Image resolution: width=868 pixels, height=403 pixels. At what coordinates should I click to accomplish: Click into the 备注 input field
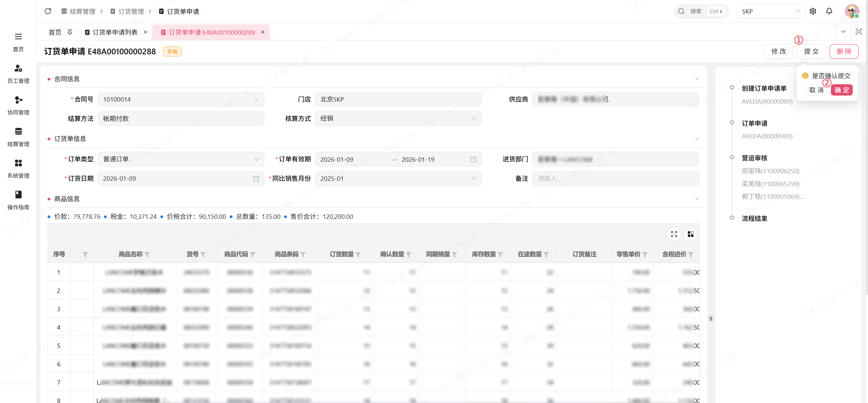tap(615, 178)
